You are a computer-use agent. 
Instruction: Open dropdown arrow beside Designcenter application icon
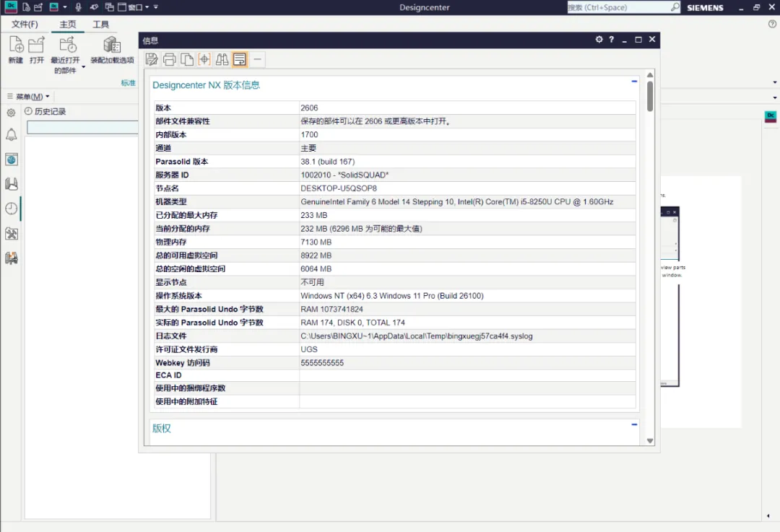click(65, 7)
